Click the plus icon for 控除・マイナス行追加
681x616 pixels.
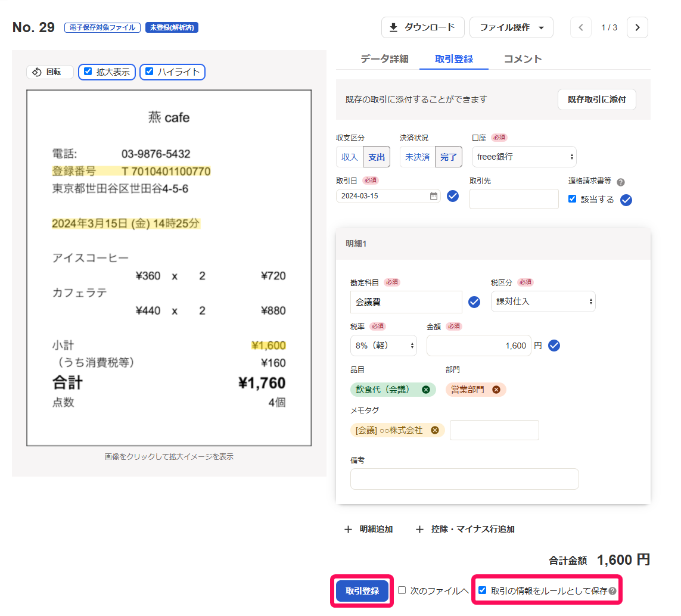[419, 529]
